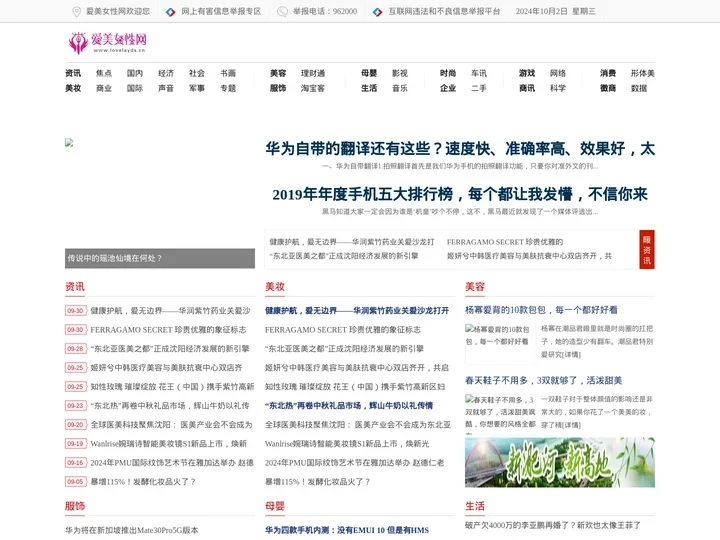Open the 游戏 navigation item
Image resolution: width=720 pixels, height=540 pixels.
click(x=527, y=73)
